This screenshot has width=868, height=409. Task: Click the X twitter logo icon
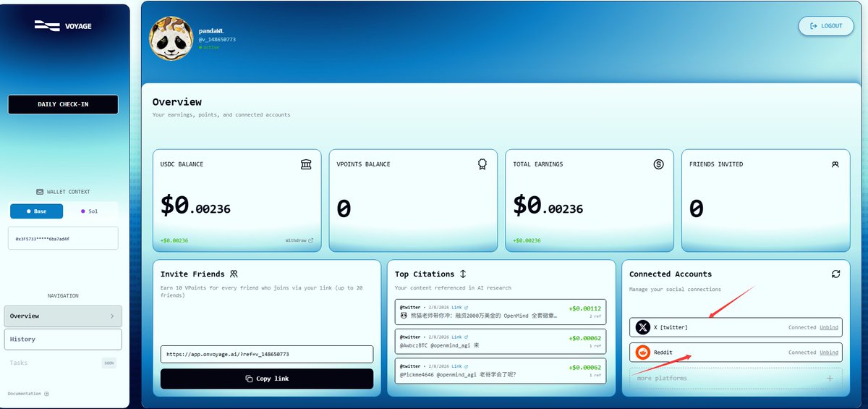(642, 328)
